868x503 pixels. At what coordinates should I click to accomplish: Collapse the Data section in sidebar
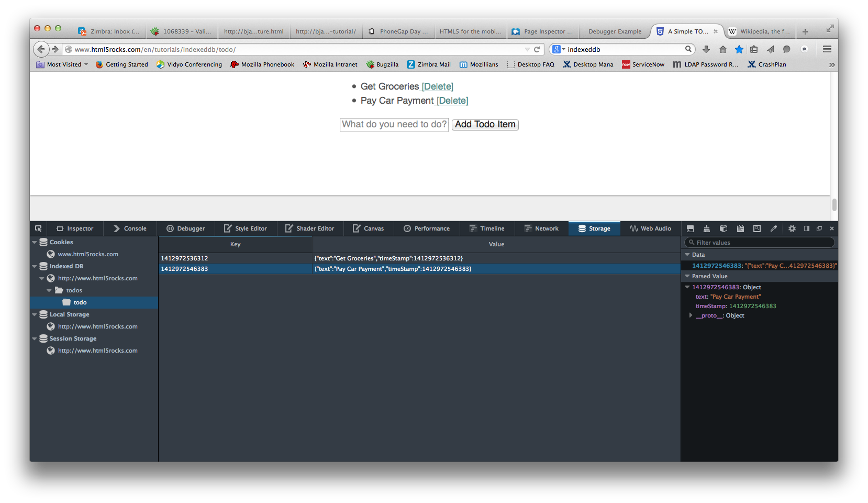click(x=687, y=255)
